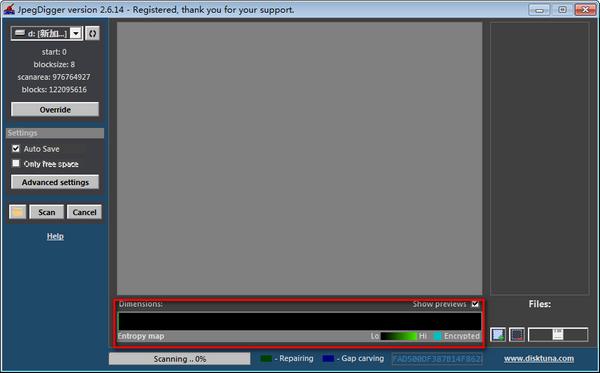Click the yellow folder icon button
Screen dimensions: 600x373
(18, 212)
